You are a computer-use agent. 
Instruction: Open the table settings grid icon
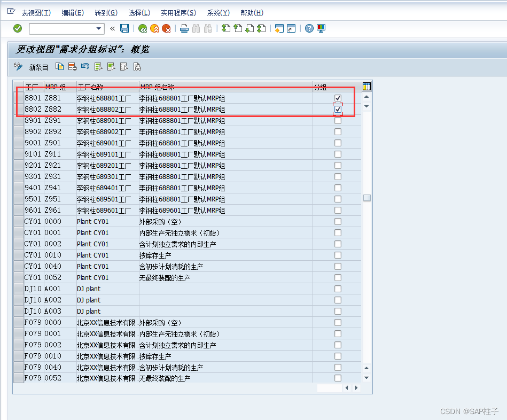[x=366, y=87]
